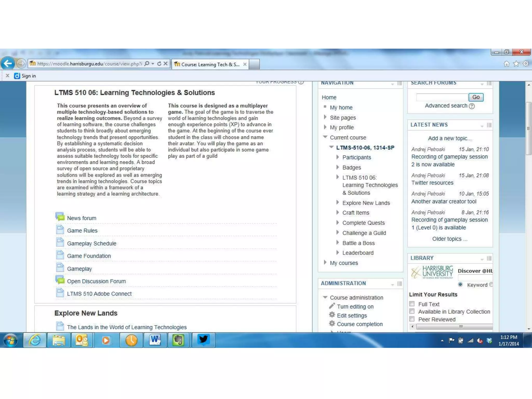Open the Advanced search help icon

click(x=472, y=106)
